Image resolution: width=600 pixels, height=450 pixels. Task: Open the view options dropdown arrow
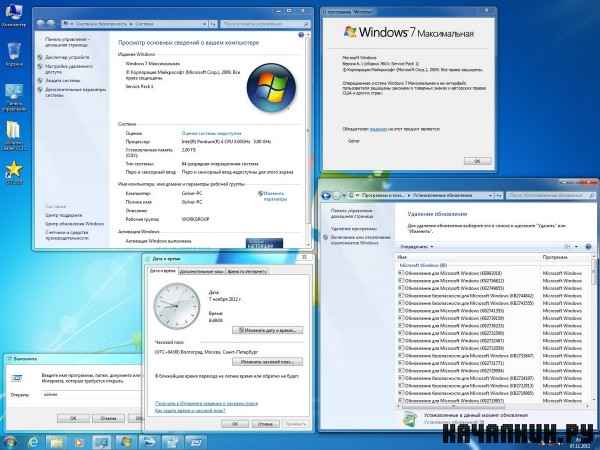[x=577, y=246]
